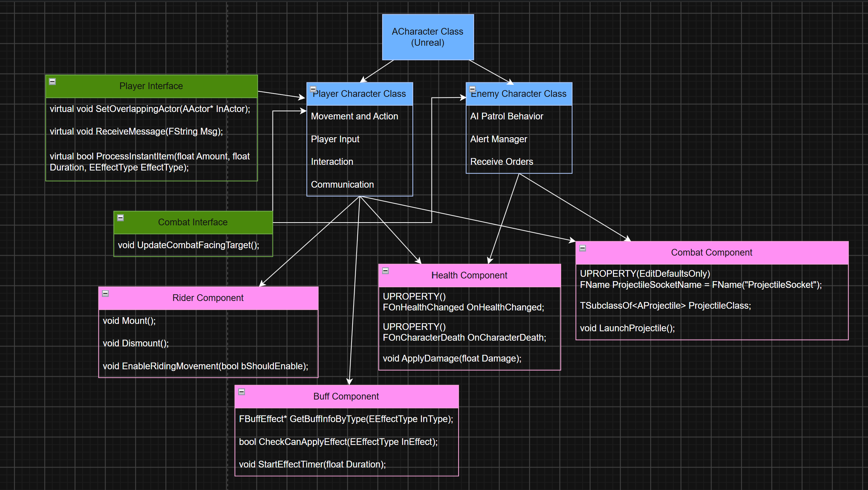This screenshot has width=868, height=490.
Task: Click the void LaunchProjectile() row
Action: point(712,328)
